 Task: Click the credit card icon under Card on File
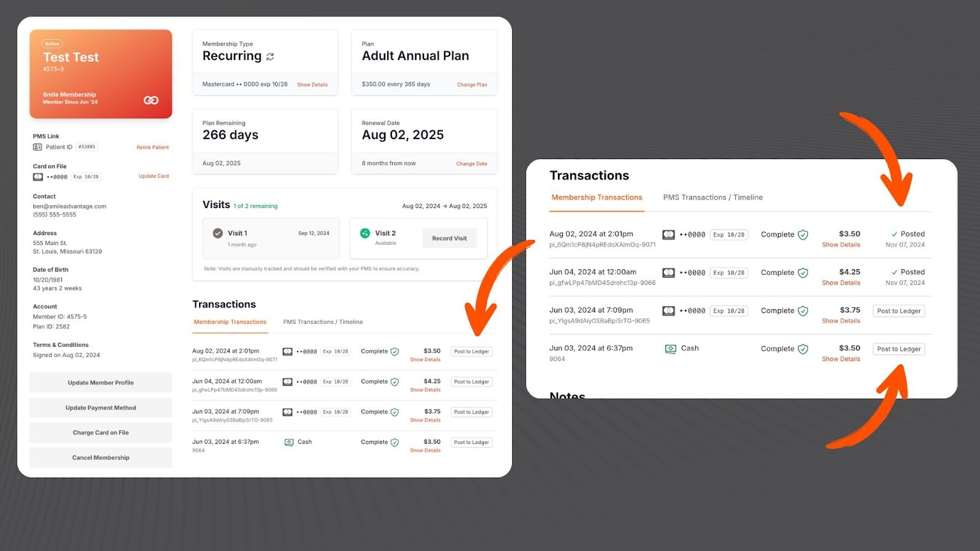pyautogui.click(x=38, y=177)
